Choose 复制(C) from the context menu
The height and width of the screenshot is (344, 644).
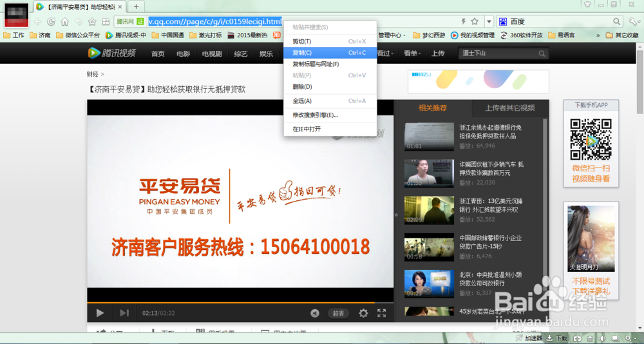coord(330,53)
